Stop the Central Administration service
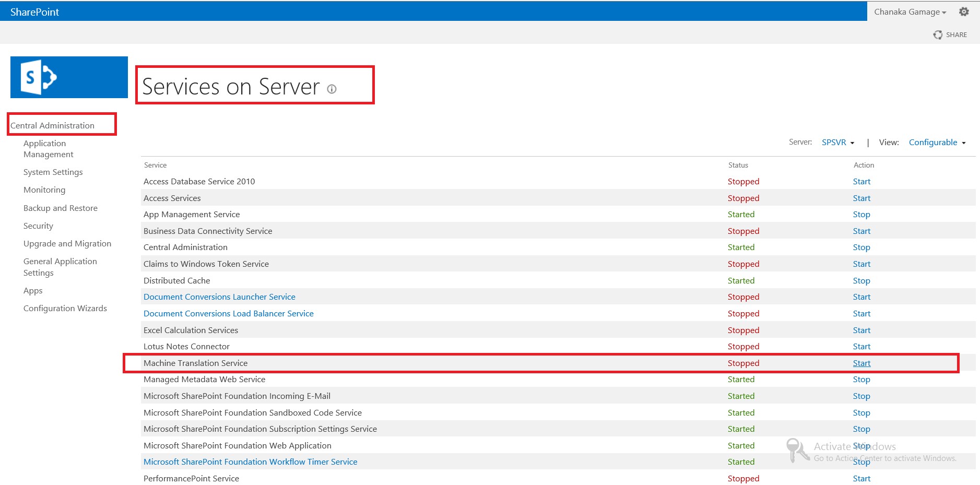Image resolution: width=980 pixels, height=485 pixels. pos(861,247)
